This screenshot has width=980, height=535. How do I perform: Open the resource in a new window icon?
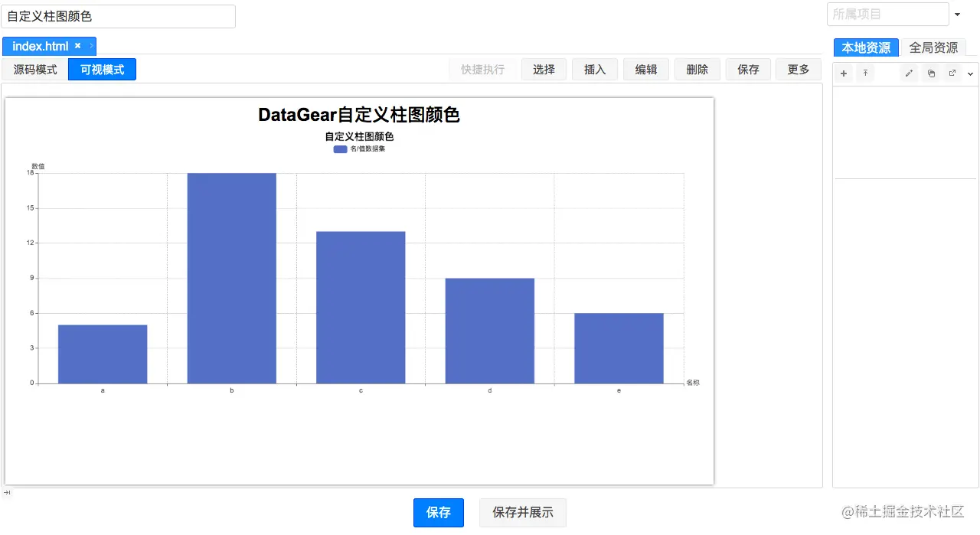pos(952,73)
